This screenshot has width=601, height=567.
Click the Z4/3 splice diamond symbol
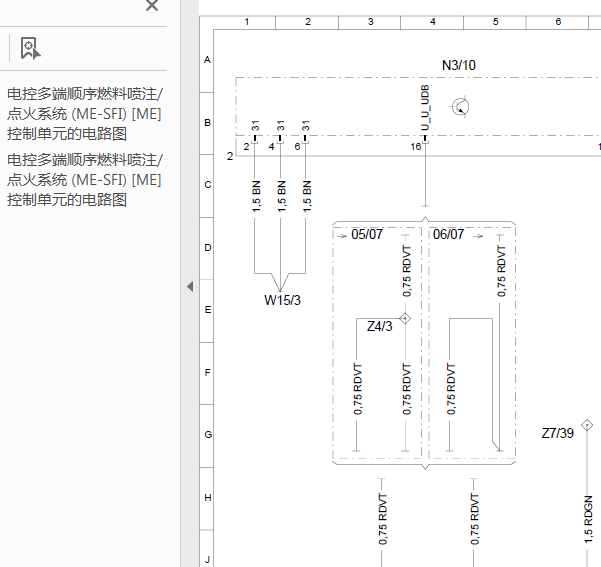[405, 319]
